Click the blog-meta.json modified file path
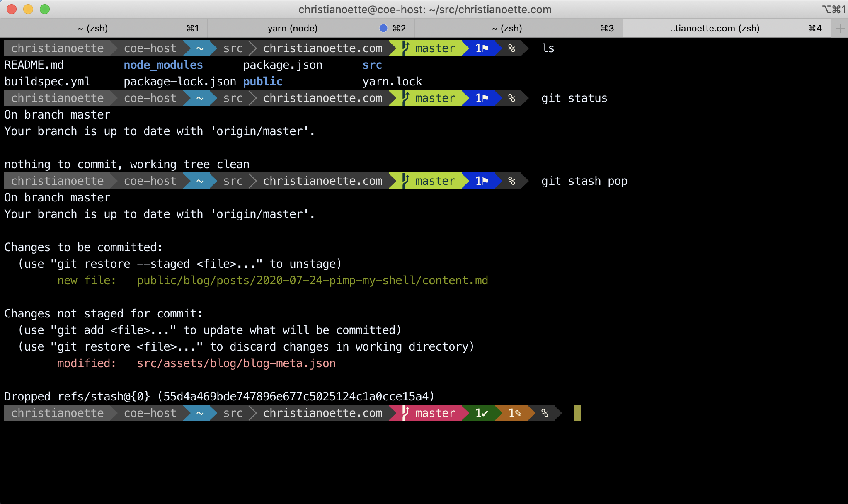 tap(236, 363)
